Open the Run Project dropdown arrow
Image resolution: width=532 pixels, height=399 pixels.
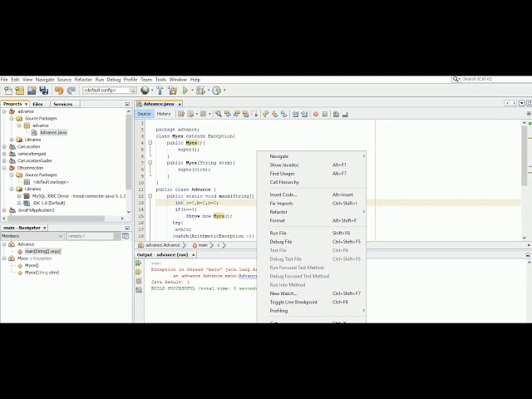click(192, 91)
